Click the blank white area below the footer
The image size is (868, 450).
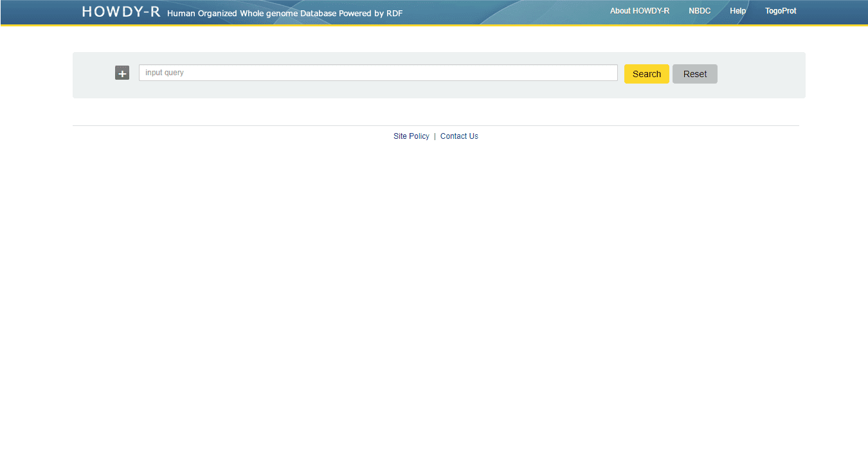434,289
